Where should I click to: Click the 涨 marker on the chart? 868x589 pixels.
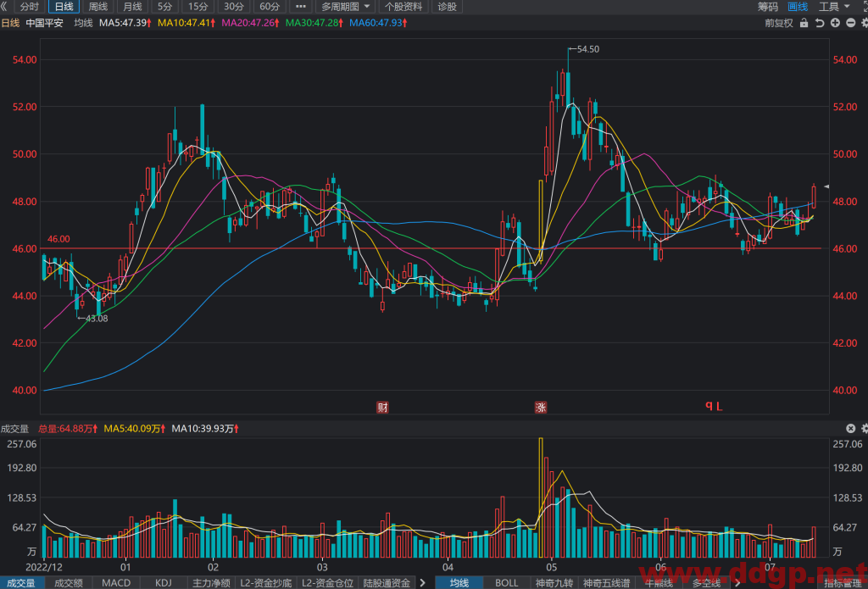540,408
